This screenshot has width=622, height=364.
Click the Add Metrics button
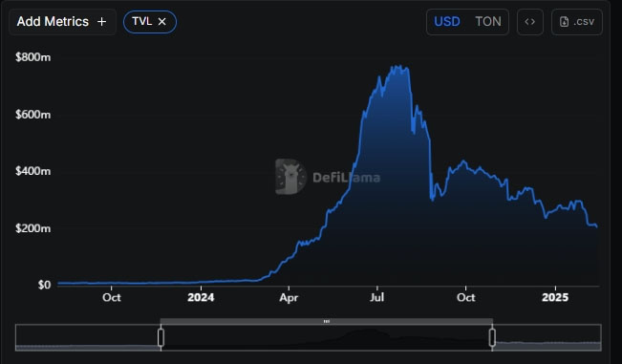click(62, 22)
